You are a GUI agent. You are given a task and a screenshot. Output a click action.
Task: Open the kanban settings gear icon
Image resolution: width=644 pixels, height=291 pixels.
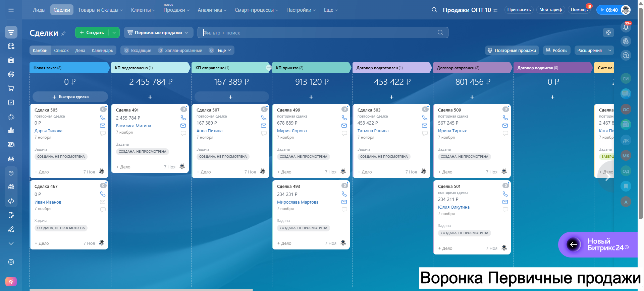point(608,32)
